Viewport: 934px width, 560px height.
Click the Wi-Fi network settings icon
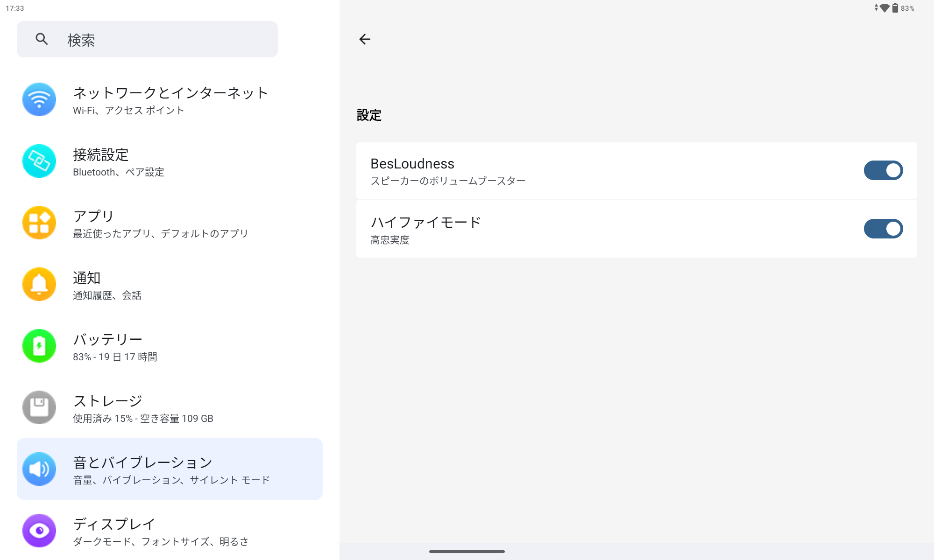(39, 99)
